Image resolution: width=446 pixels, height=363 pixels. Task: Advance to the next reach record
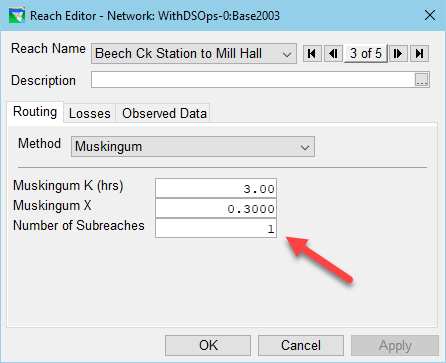(398, 53)
